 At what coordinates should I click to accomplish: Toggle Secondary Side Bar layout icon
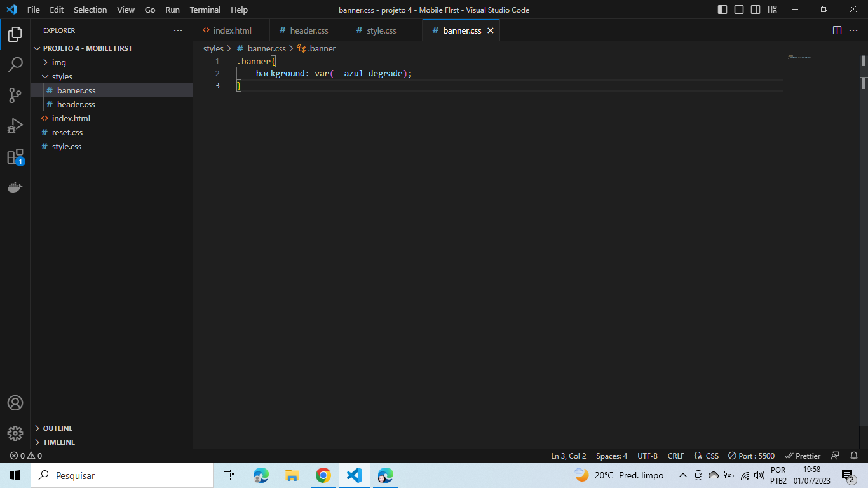click(756, 10)
